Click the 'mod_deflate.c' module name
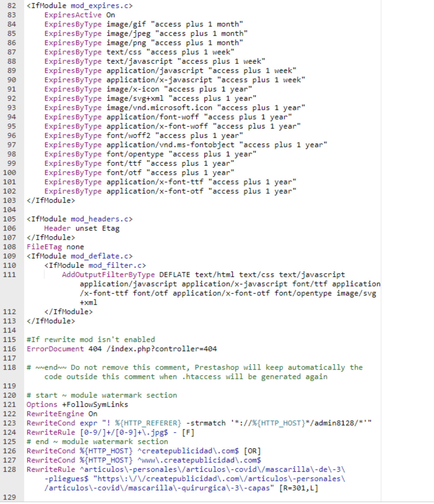434x504 pixels. 100,256
